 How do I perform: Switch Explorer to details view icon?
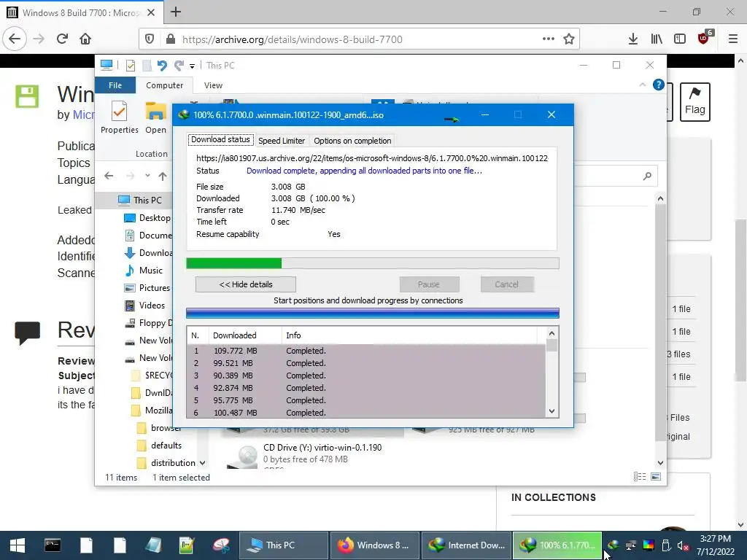coord(640,476)
